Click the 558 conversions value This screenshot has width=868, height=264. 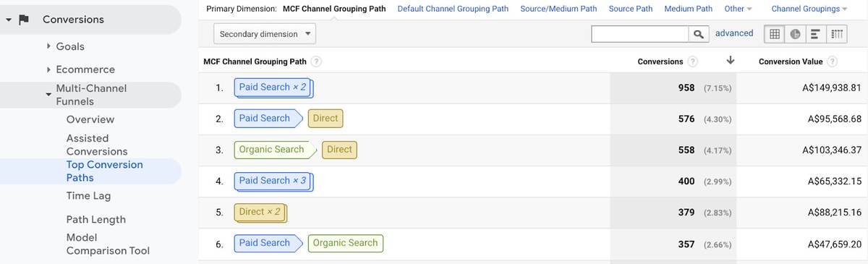pos(686,150)
